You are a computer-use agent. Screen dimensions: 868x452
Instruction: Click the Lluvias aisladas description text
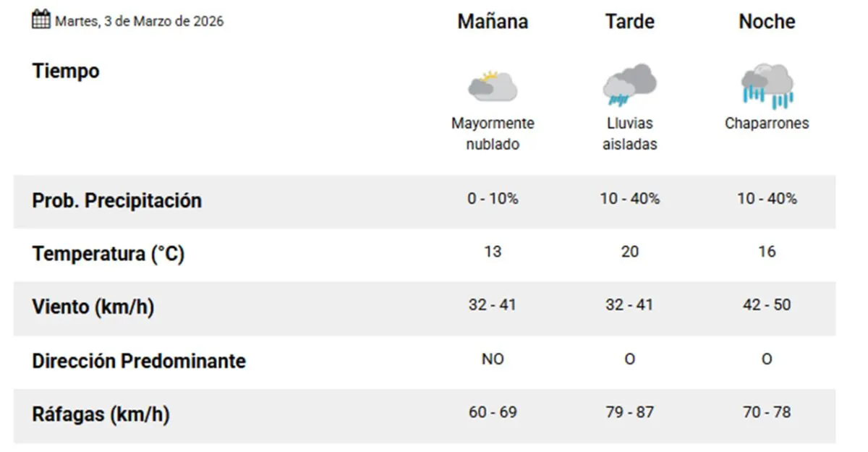(x=629, y=133)
